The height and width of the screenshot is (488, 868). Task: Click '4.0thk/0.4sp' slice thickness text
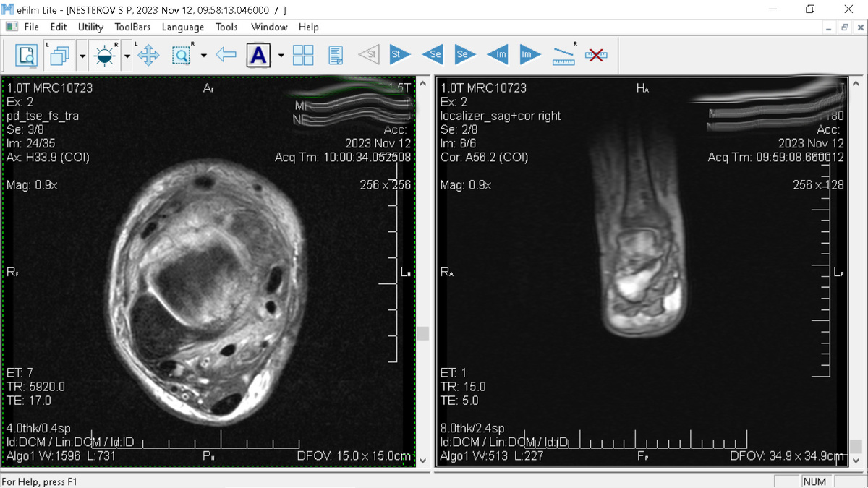click(39, 428)
